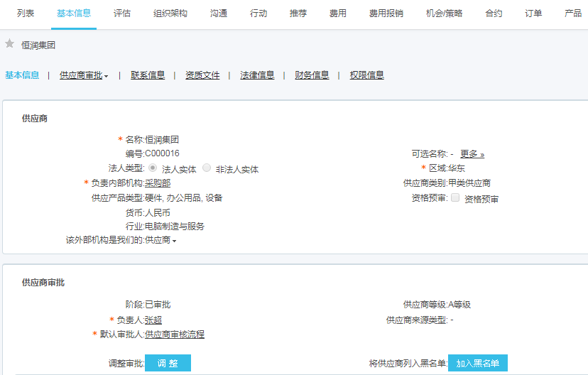Select the 非法人实体 radio button
This screenshot has height=375, width=588.
click(x=207, y=168)
